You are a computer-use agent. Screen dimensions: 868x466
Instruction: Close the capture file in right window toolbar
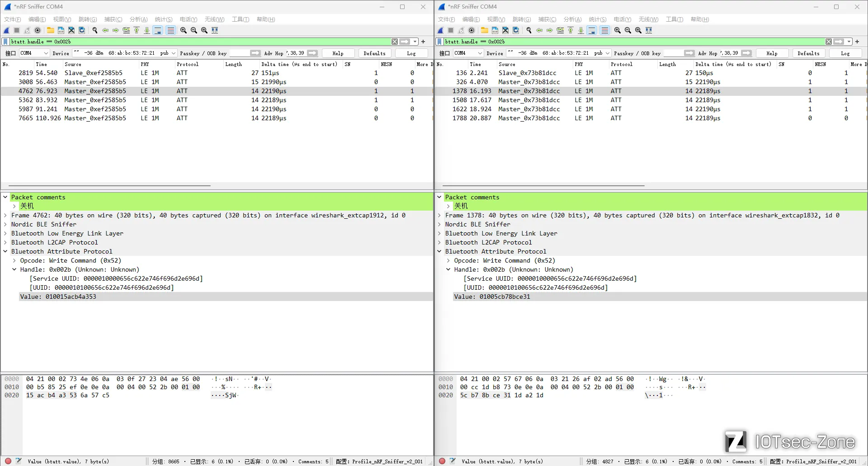click(505, 30)
